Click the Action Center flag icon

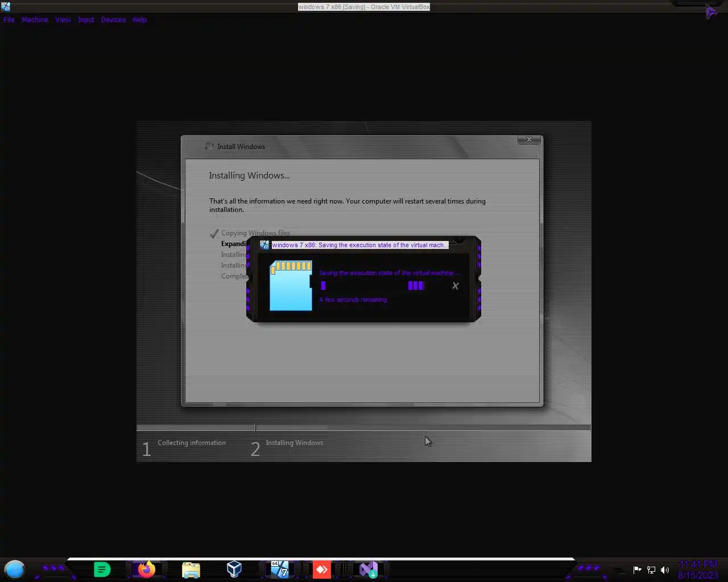coord(637,570)
